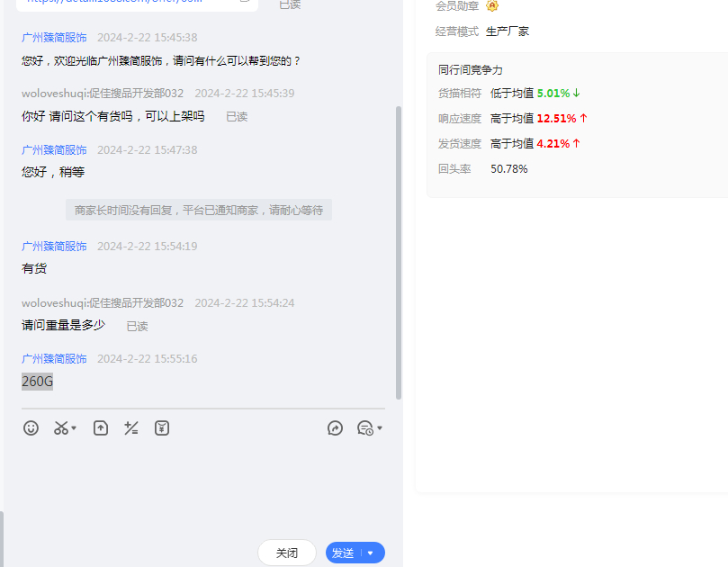Screen dimensions: 728x567
Task: Open the sender name link at 15:45:38
Action: pos(54,38)
